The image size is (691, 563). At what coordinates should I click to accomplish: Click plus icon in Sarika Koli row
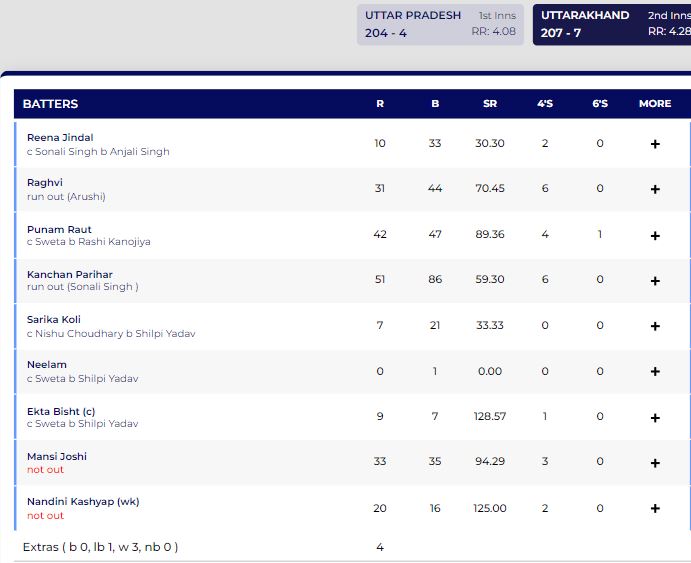pyautogui.click(x=655, y=326)
